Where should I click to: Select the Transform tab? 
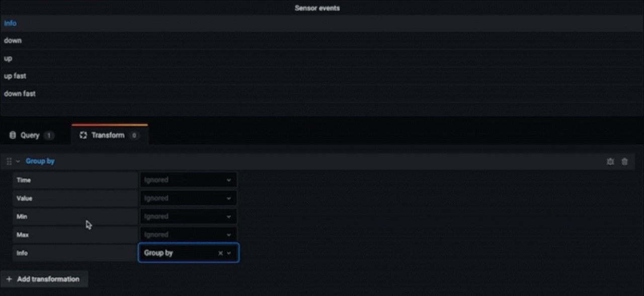109,135
